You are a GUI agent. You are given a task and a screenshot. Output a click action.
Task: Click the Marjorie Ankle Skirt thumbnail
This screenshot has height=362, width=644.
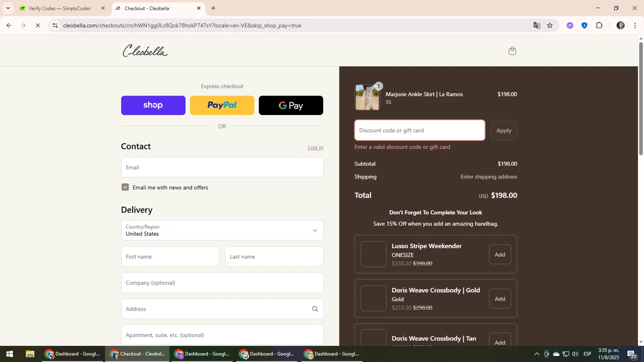click(367, 97)
